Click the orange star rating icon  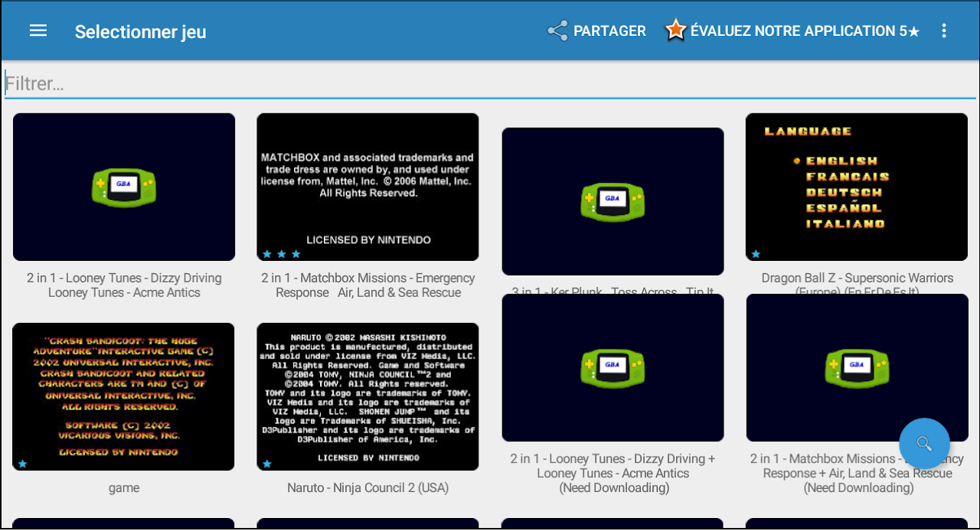click(675, 30)
